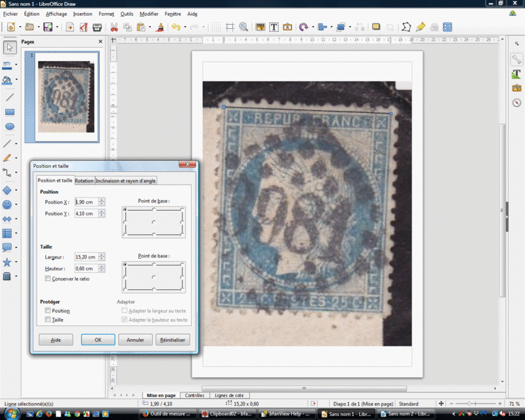Click the Position X input field

87,202
